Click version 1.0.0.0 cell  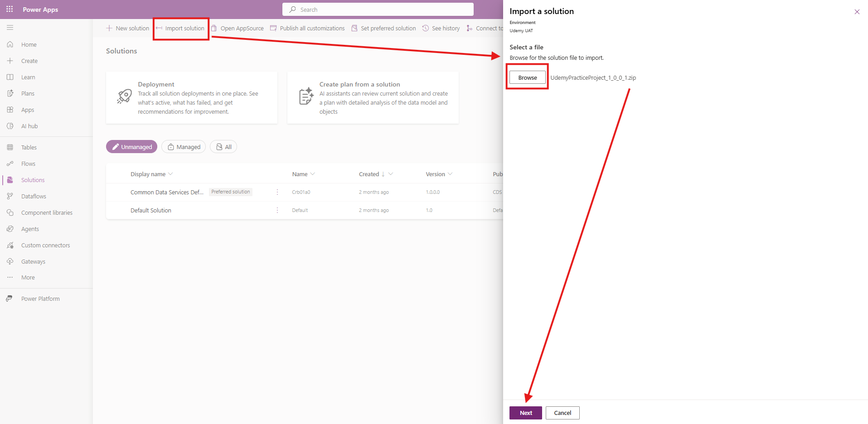[x=433, y=192]
